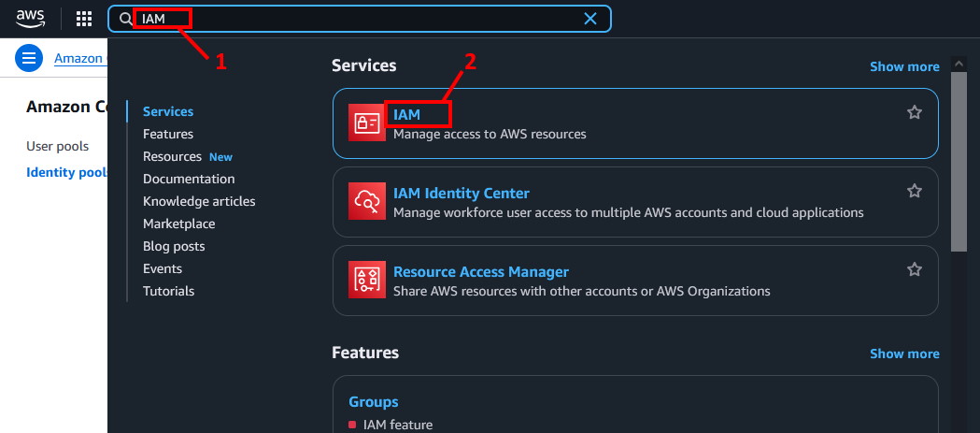Open the IAM service link
980x433 pixels.
pyautogui.click(x=407, y=114)
